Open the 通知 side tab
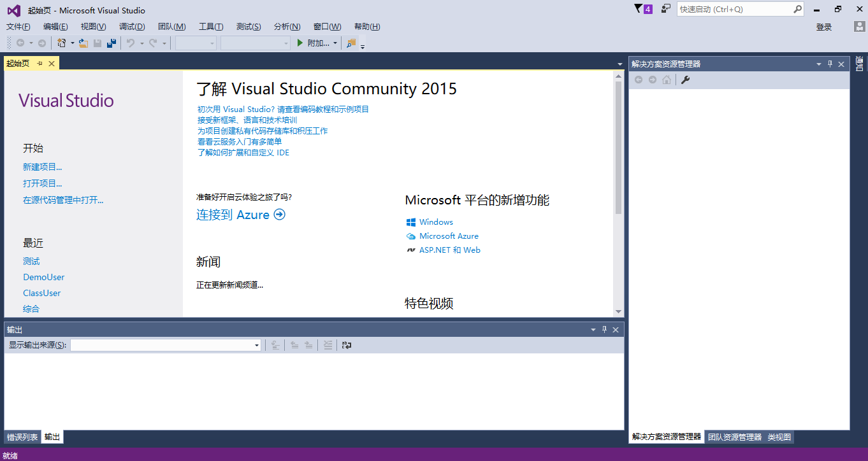868x461 pixels. tap(859, 63)
